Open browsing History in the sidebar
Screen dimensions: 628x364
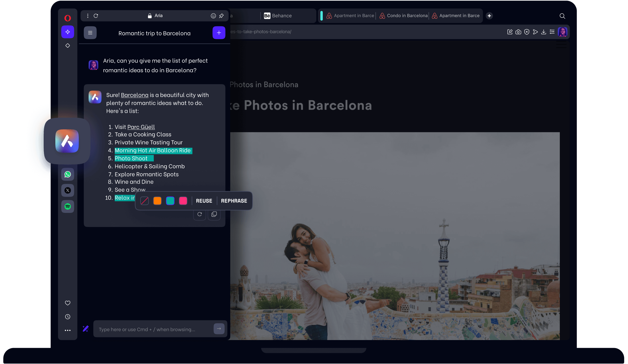(68, 317)
